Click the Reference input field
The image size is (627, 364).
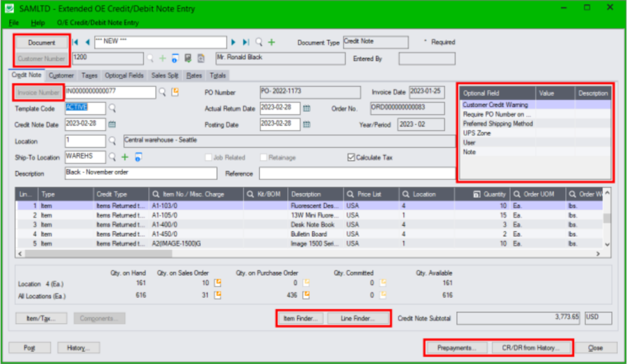(357, 173)
